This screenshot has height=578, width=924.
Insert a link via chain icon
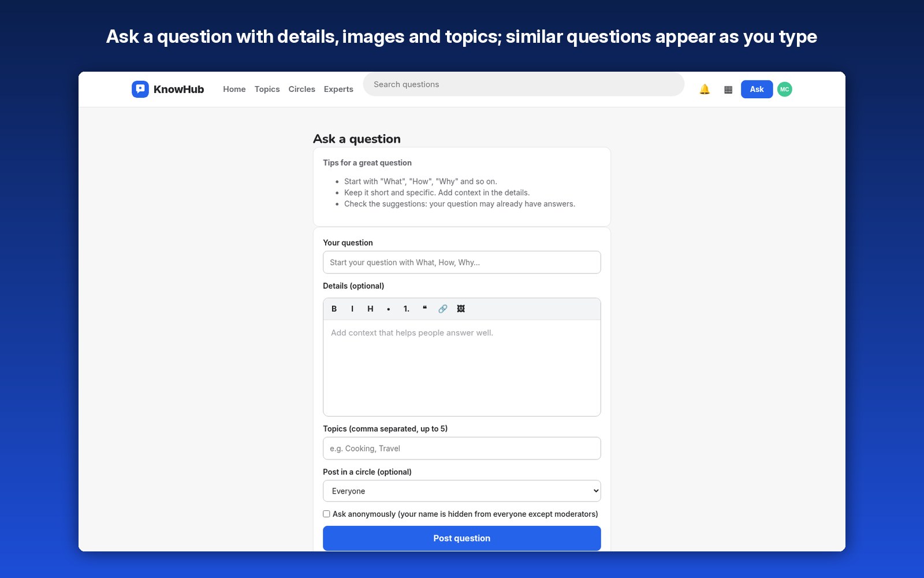point(443,309)
